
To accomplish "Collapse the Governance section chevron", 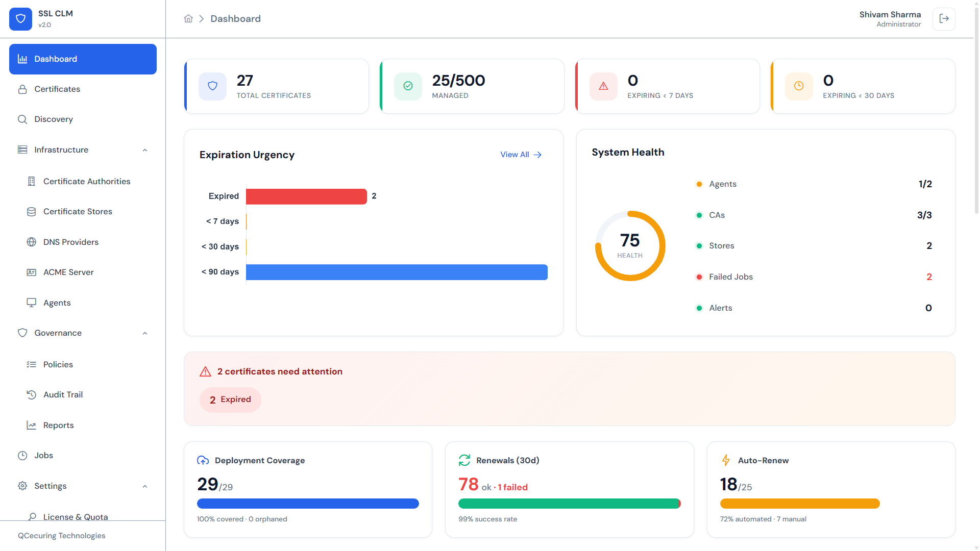I will [x=145, y=333].
